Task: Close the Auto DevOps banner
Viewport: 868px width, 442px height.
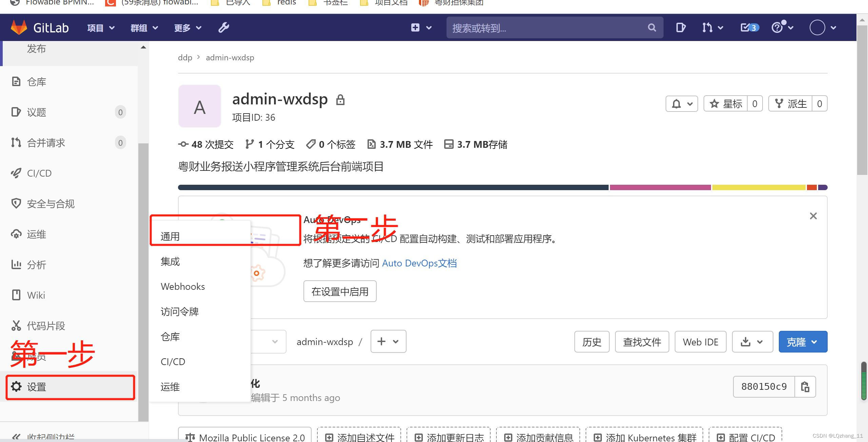Action: tap(813, 216)
